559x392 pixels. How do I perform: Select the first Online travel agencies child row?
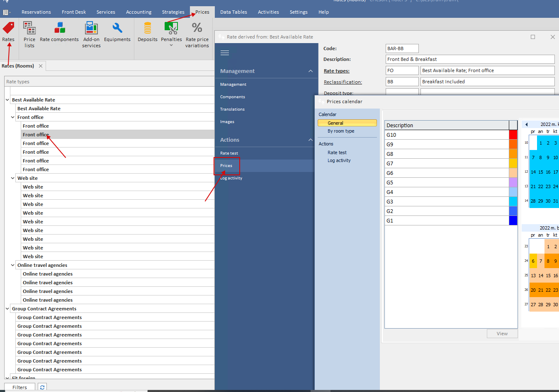pos(117,274)
